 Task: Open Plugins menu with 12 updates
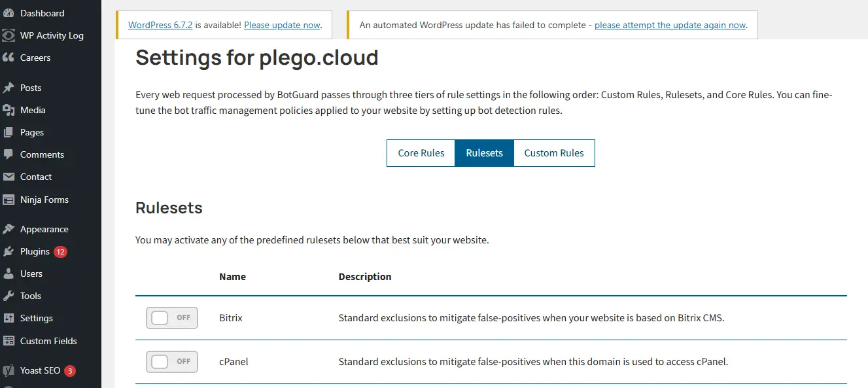click(x=35, y=251)
